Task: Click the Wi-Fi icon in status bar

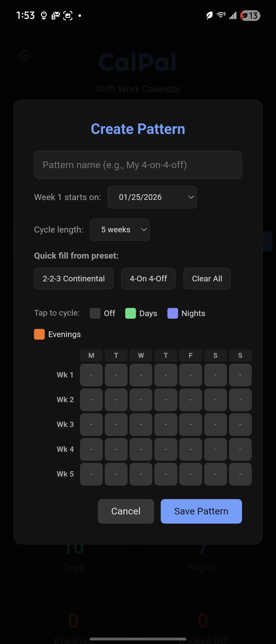Action: (221, 16)
